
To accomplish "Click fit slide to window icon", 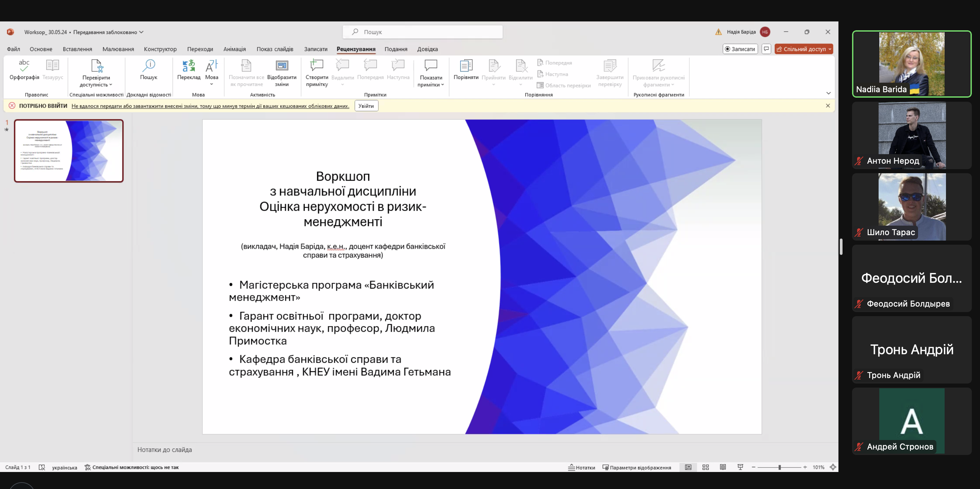I will point(833,467).
